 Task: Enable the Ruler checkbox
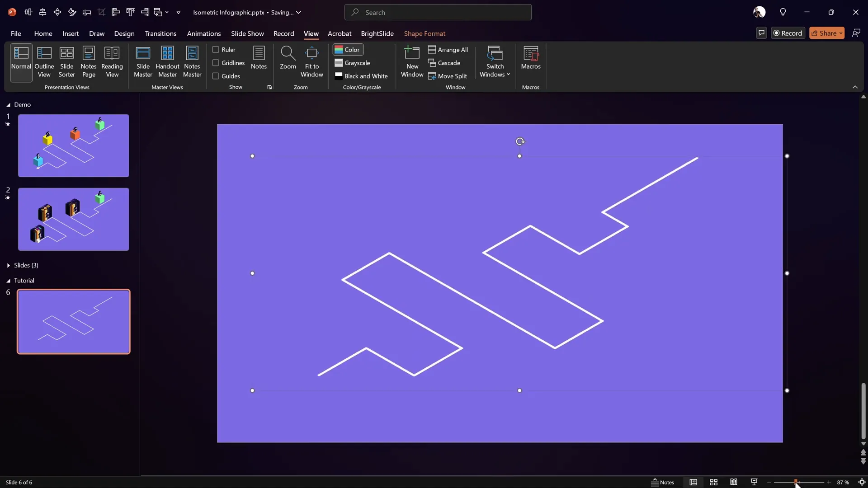[217, 49]
